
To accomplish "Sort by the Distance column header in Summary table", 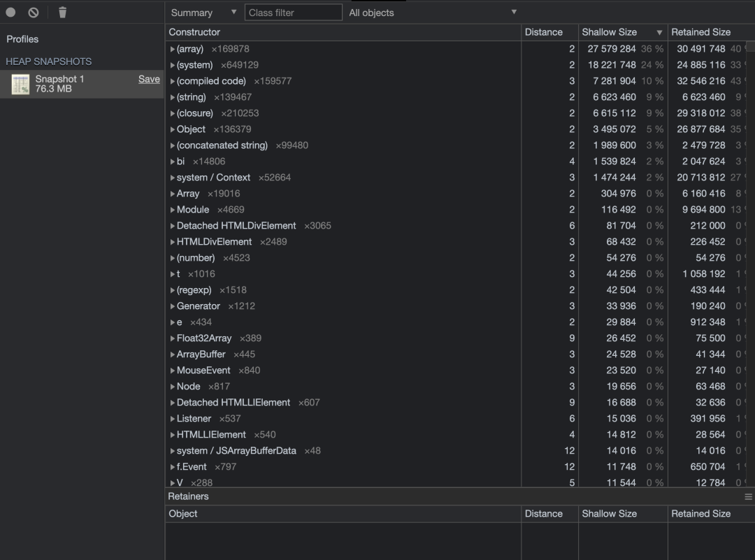I will pyautogui.click(x=549, y=32).
